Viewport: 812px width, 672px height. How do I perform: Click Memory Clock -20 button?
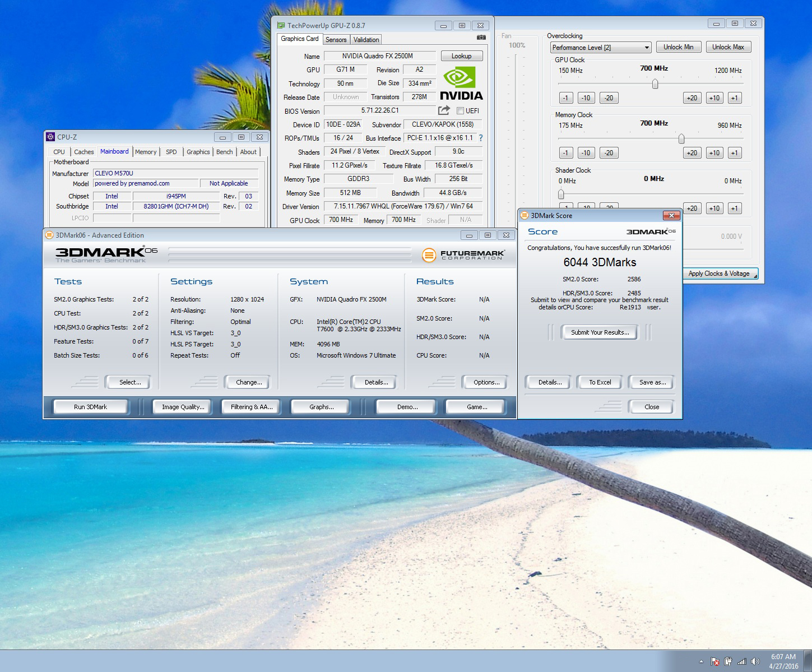coord(609,153)
